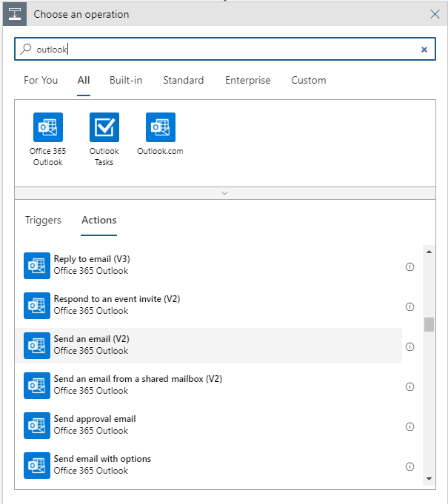Switch to the All tab
This screenshot has height=504, width=448.
[x=84, y=80]
